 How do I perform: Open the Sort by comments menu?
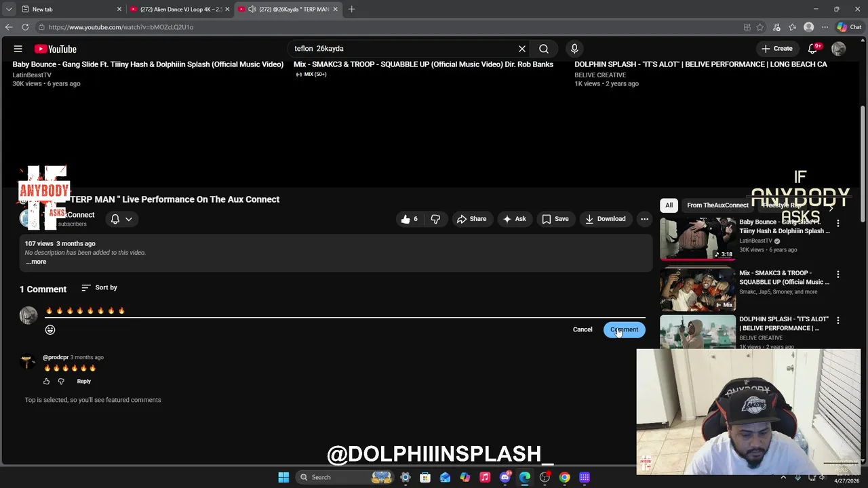click(x=99, y=288)
